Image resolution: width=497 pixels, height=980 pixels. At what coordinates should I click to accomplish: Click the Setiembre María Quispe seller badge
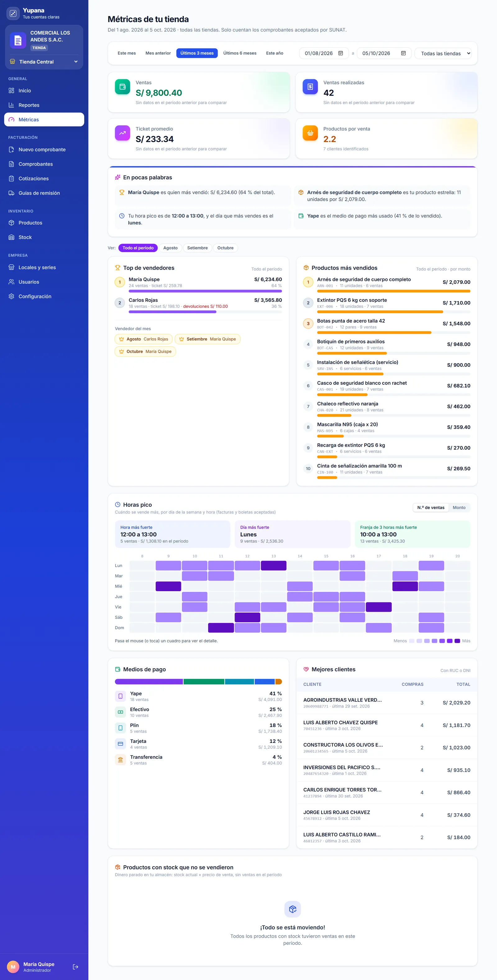pyautogui.click(x=207, y=339)
